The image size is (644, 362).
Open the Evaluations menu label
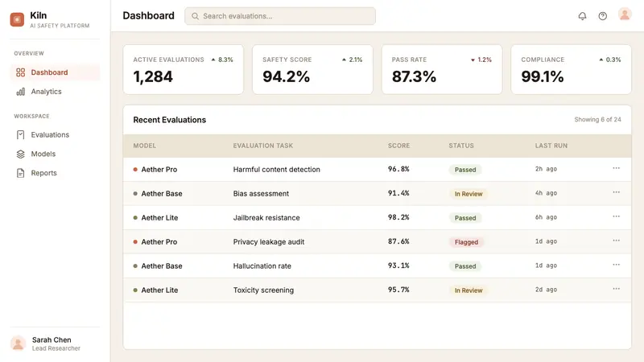[x=50, y=134]
